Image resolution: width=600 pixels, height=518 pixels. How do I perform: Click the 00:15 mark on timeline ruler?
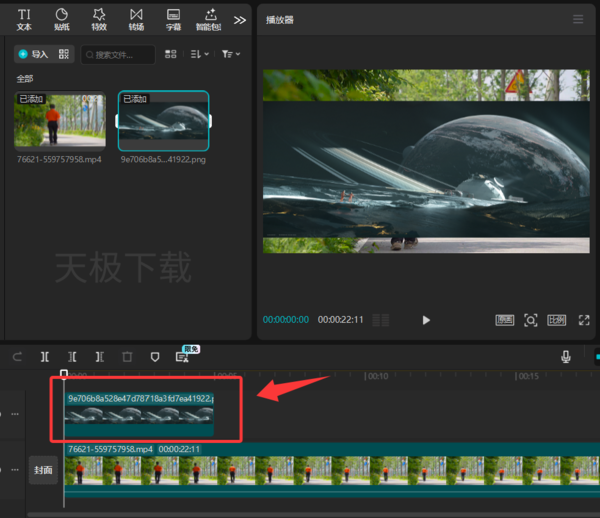[527, 376]
